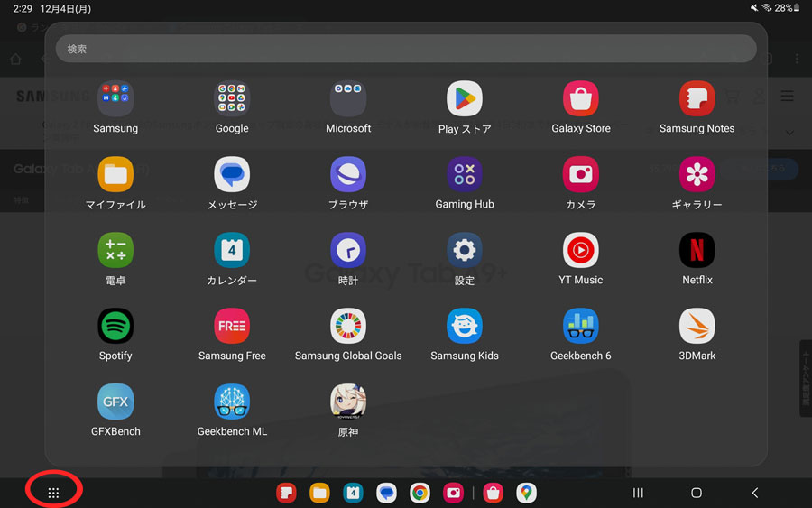The image size is (812, 508).
Task: Open Samsung Notes from the taskbar
Action: (x=286, y=493)
